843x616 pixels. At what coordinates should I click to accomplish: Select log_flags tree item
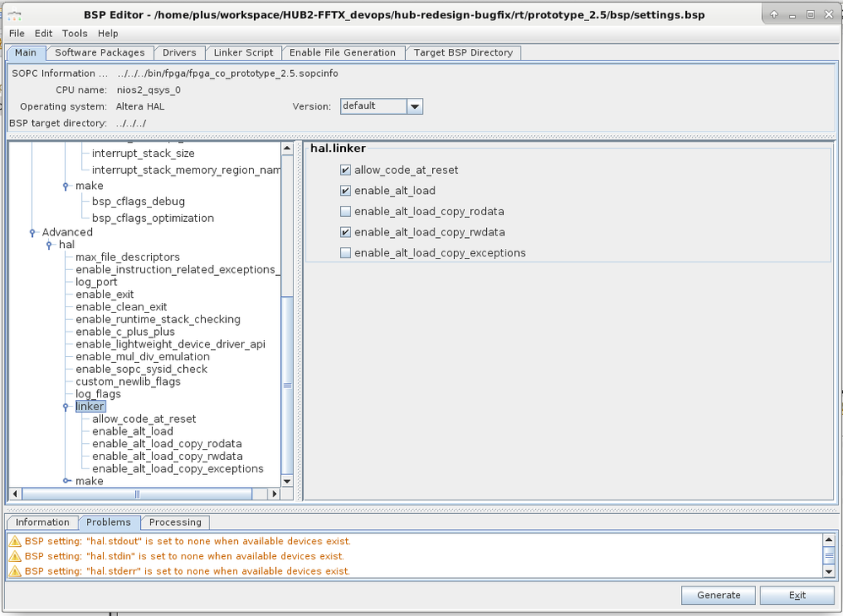tap(98, 394)
